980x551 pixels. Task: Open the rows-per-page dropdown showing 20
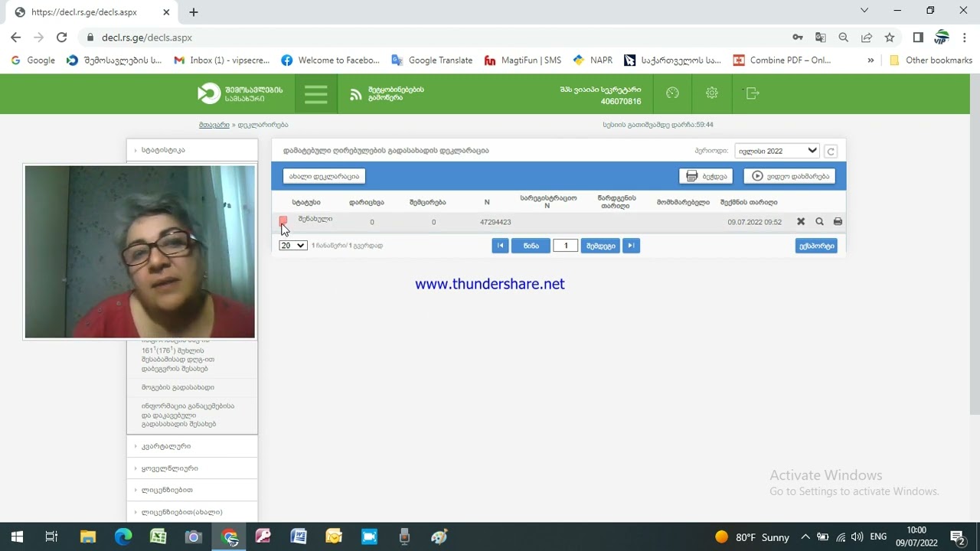(x=293, y=246)
